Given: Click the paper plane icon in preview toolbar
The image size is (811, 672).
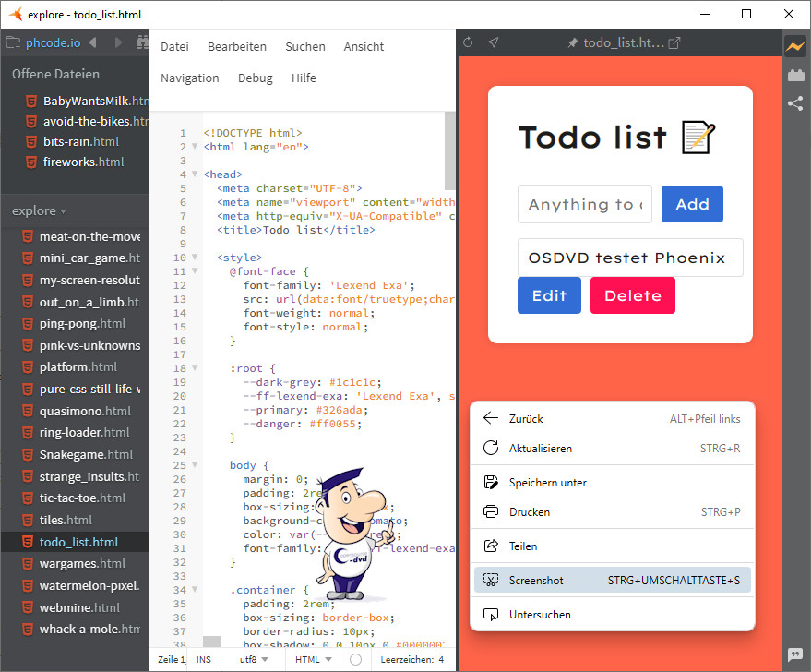Looking at the screenshot, I should [x=494, y=42].
